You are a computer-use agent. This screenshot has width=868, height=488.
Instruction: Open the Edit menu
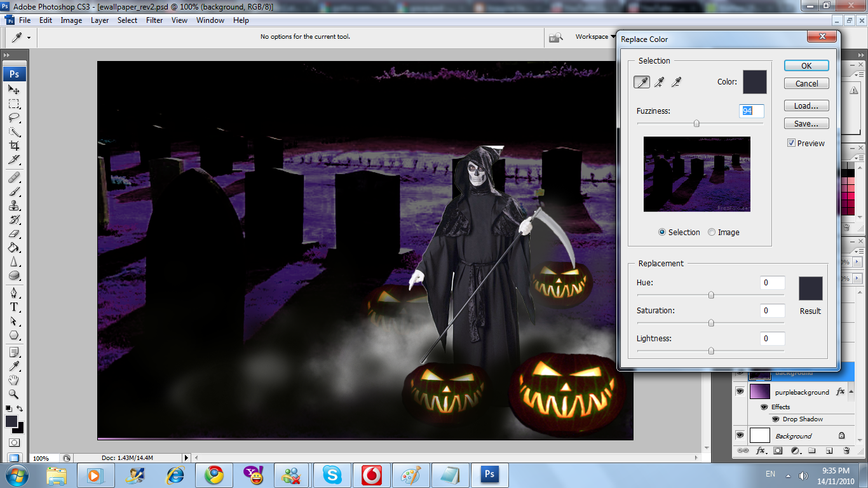click(46, 20)
